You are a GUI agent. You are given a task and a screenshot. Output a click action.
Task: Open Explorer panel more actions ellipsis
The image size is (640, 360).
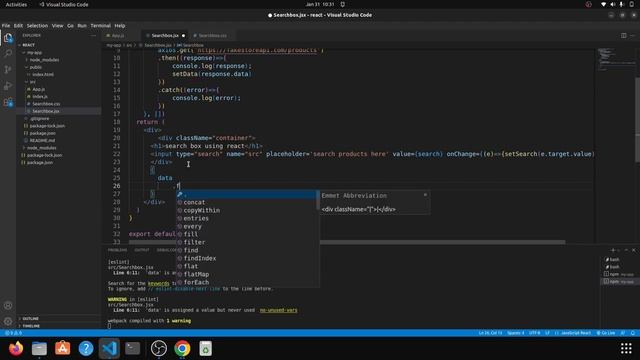(93, 36)
